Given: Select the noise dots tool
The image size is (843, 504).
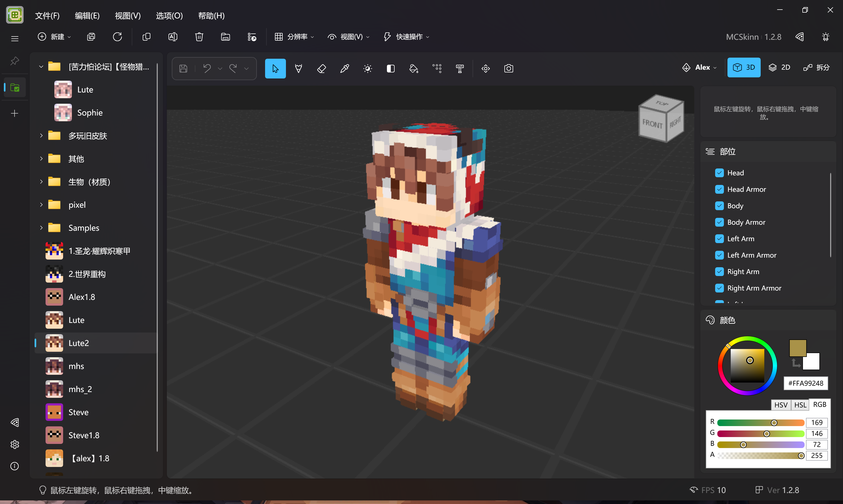Looking at the screenshot, I should (x=437, y=68).
